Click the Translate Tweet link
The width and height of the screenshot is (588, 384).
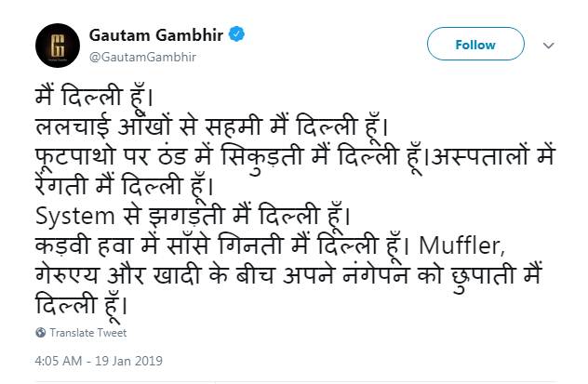(x=87, y=333)
